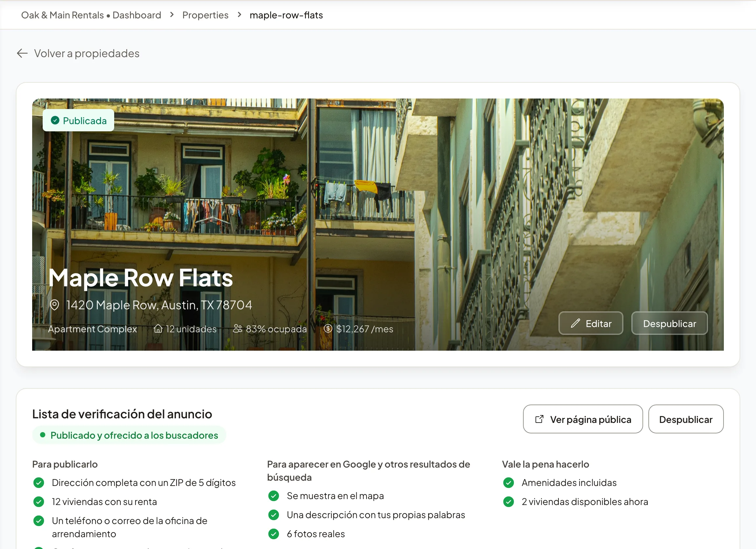Click check icon for teléfono o correo de oficina
The height and width of the screenshot is (549, 756).
(39, 521)
